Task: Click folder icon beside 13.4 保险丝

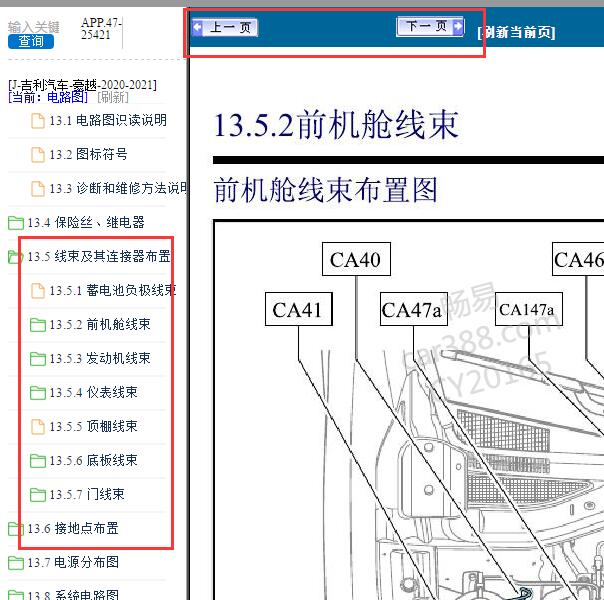Action: (x=15, y=223)
